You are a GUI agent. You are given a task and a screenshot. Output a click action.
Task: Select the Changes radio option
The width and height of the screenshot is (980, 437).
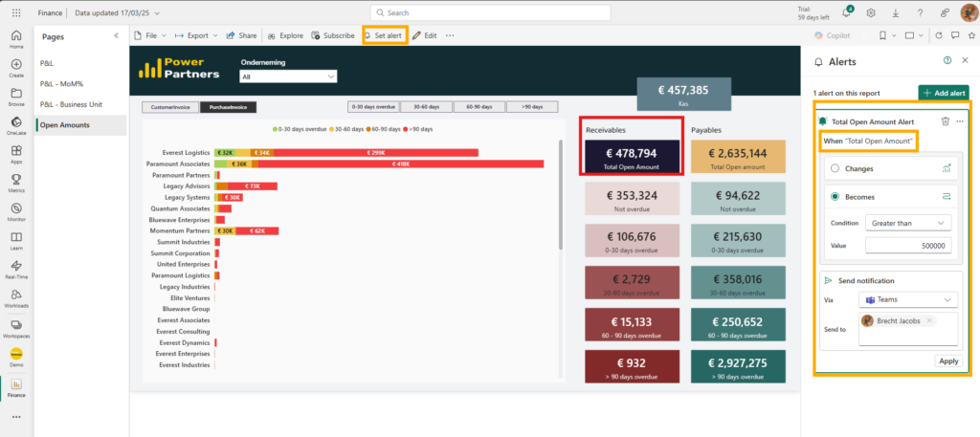click(x=835, y=168)
